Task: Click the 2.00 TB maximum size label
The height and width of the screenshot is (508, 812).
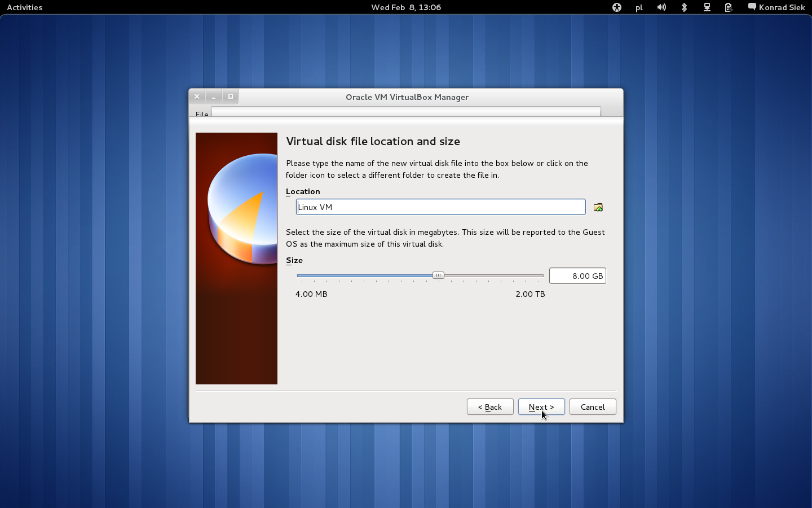Action: pyautogui.click(x=530, y=294)
